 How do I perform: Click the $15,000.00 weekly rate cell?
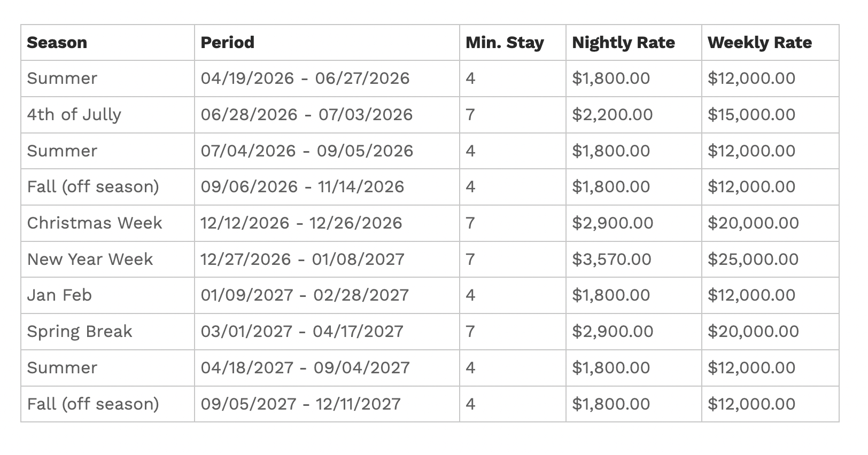click(770, 115)
